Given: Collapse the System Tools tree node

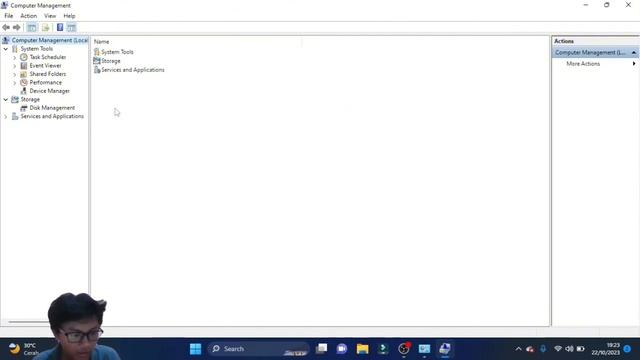Looking at the screenshot, I should (6, 49).
